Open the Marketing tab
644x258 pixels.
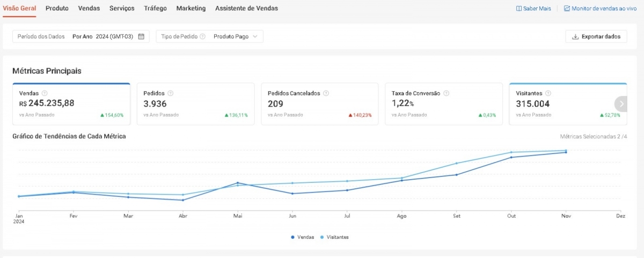click(191, 9)
